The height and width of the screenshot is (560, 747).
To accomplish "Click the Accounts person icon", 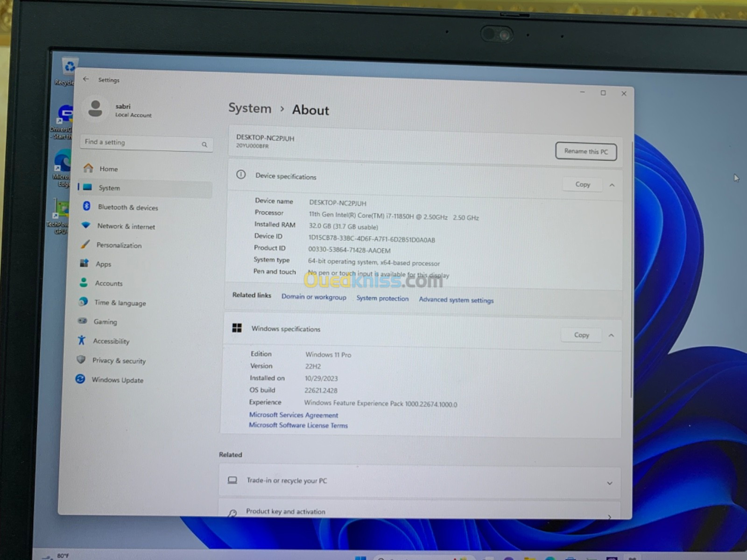I will click(x=84, y=282).
